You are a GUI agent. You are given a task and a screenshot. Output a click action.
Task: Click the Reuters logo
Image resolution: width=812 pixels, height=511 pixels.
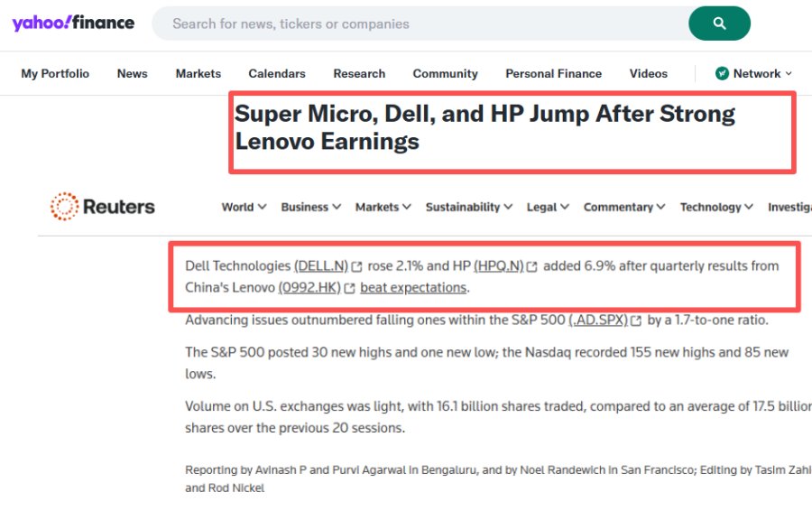tap(103, 206)
